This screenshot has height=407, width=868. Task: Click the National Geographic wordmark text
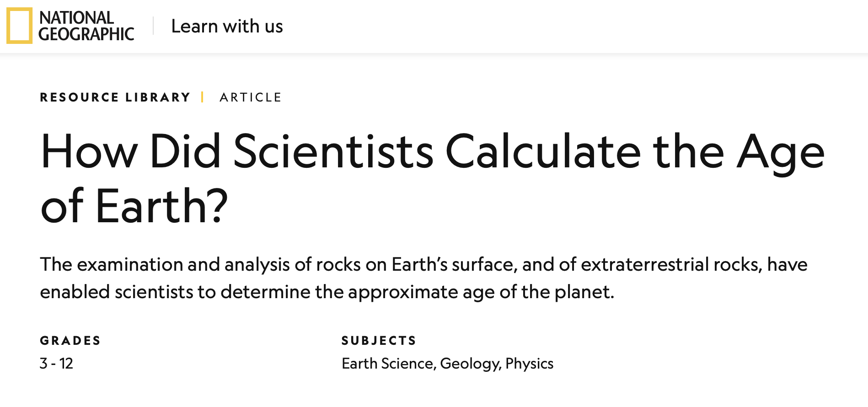point(86,26)
